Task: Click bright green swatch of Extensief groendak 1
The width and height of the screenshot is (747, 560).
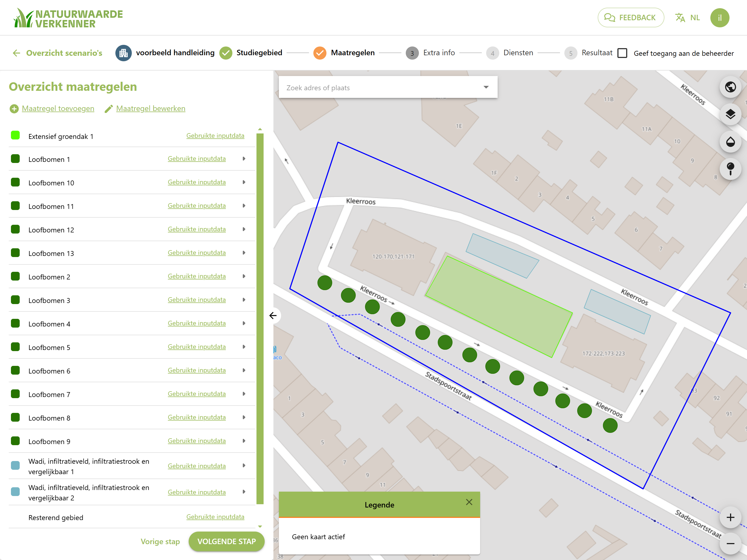Action: 15,135
